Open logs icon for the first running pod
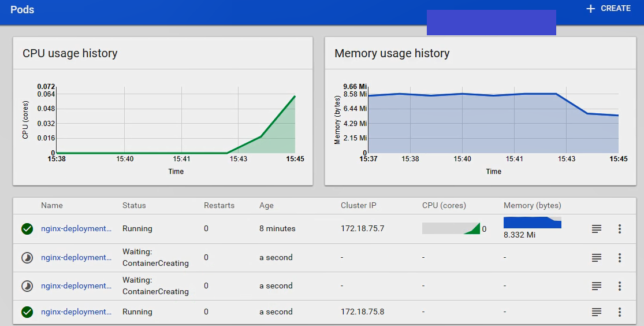644x326 pixels. (x=597, y=229)
